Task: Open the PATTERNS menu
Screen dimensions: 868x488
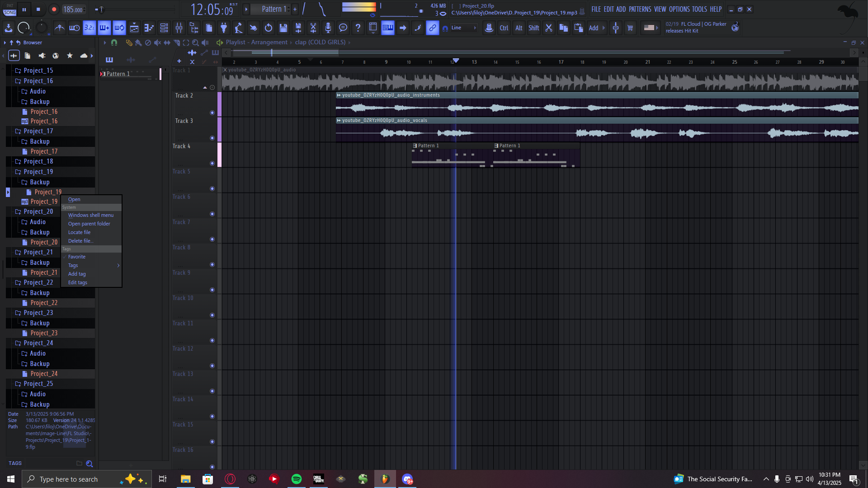Action: click(x=640, y=9)
